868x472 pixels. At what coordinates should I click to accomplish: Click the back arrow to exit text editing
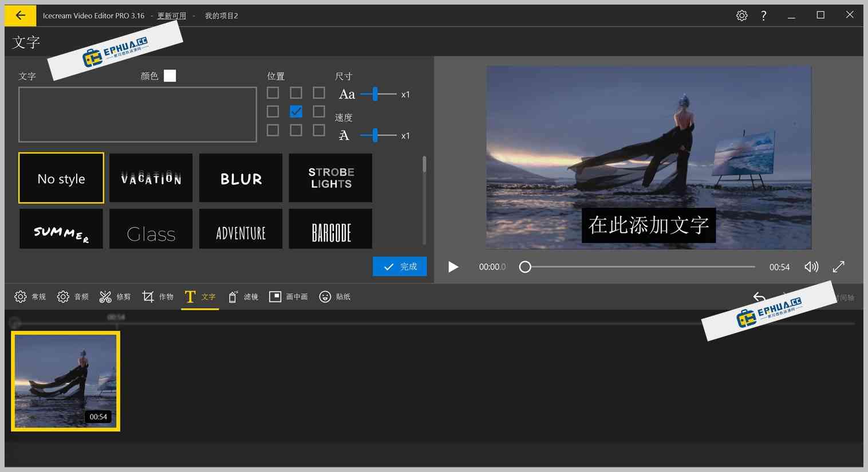tap(19, 15)
